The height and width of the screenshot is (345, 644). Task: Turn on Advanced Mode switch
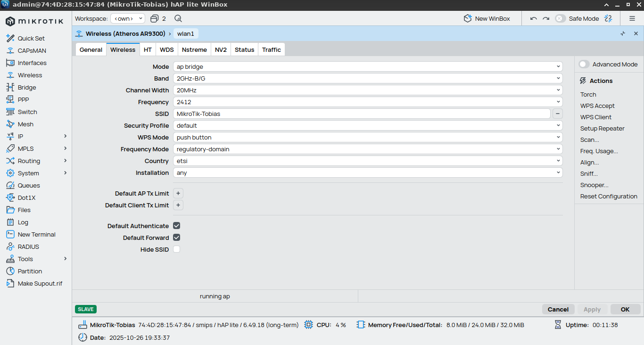pyautogui.click(x=584, y=64)
